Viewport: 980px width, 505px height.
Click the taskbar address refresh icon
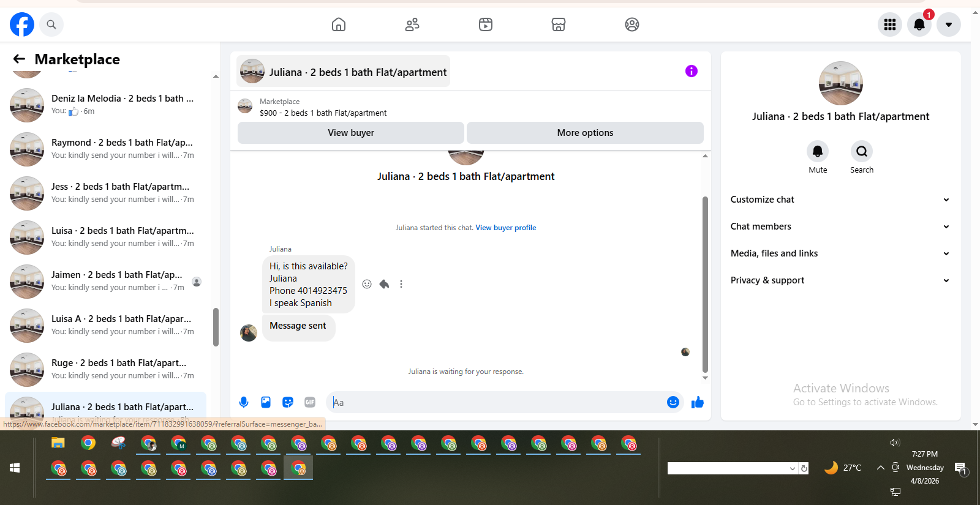(804, 468)
